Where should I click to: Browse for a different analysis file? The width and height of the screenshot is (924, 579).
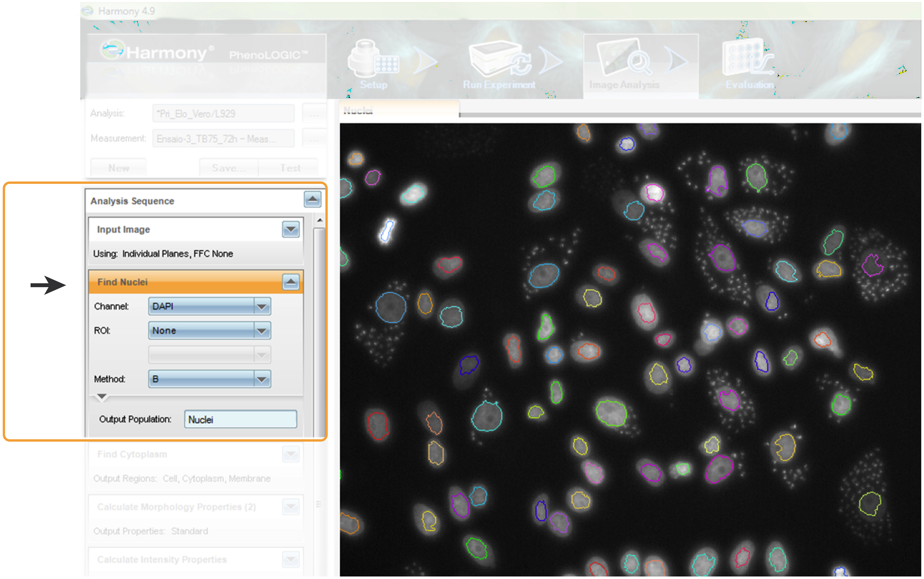click(x=314, y=113)
